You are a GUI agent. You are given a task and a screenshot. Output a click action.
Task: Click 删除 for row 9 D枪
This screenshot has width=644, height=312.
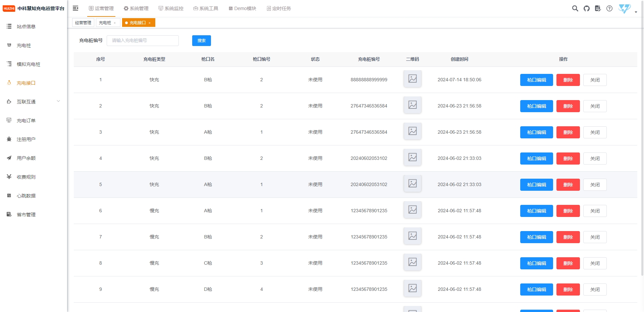click(x=568, y=289)
